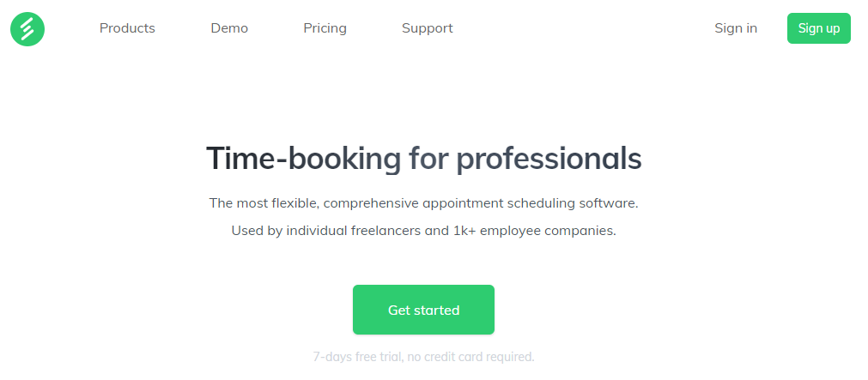Click the word comprehensive in subtitle
868x380 pixels.
(372, 203)
